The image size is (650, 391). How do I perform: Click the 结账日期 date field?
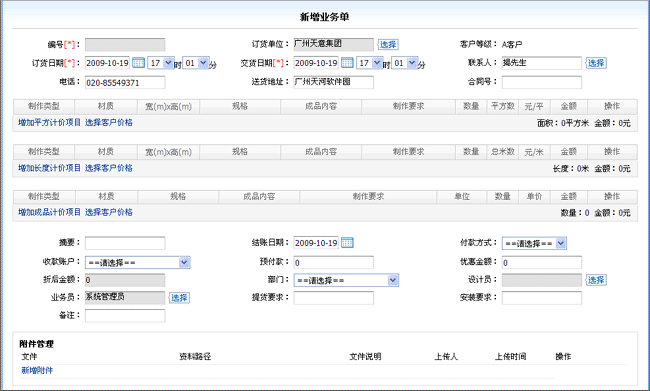pyautogui.click(x=316, y=243)
